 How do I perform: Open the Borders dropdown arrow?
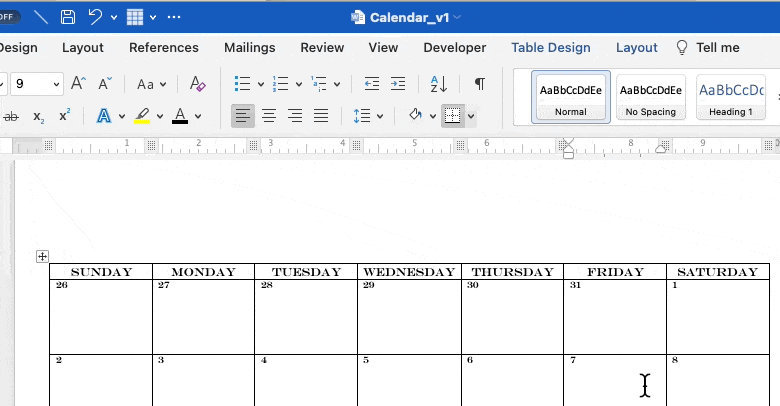point(471,116)
